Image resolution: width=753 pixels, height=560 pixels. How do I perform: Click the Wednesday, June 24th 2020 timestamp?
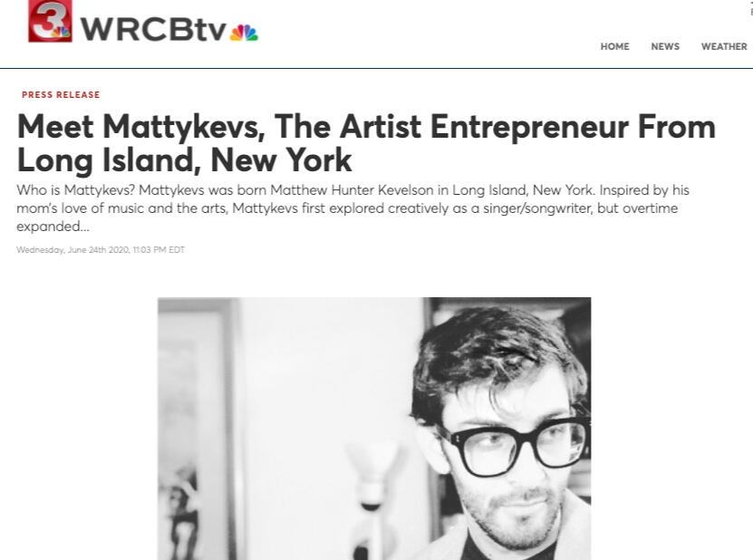[x=101, y=250]
